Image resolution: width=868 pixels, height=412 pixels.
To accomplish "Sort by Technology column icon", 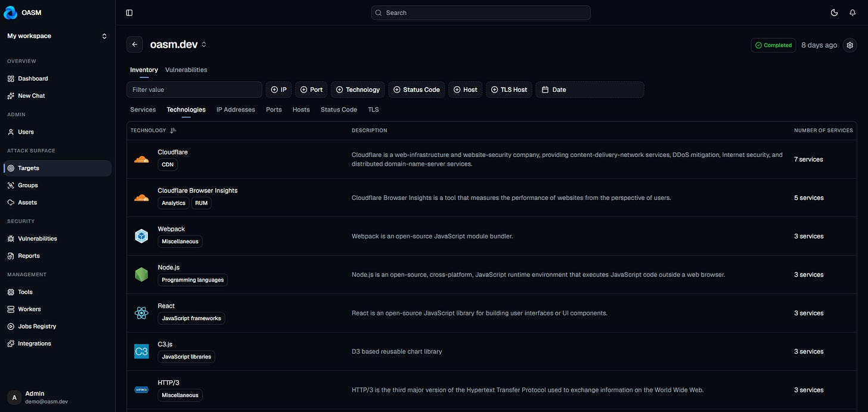I will coord(173,131).
